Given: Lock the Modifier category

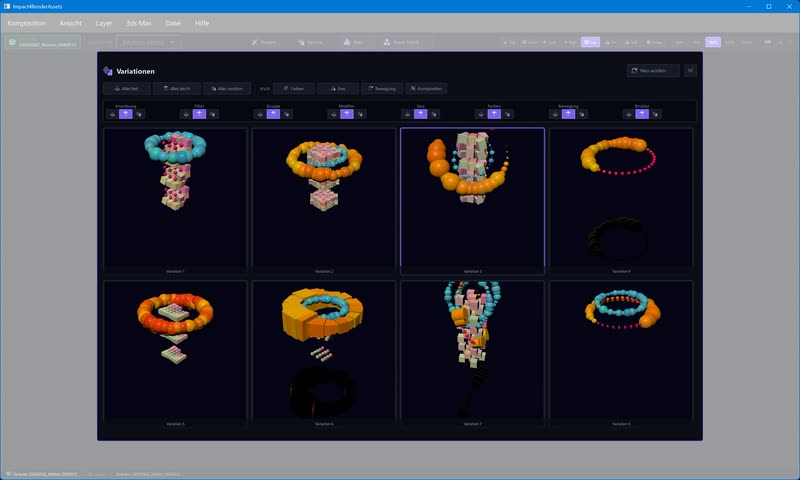Looking at the screenshot, I should coord(334,114).
